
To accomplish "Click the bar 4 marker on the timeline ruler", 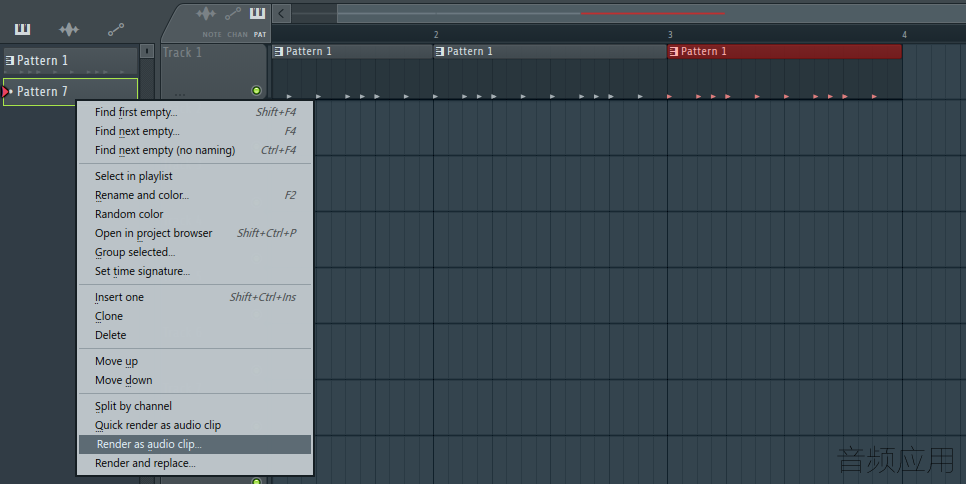I will [904, 35].
